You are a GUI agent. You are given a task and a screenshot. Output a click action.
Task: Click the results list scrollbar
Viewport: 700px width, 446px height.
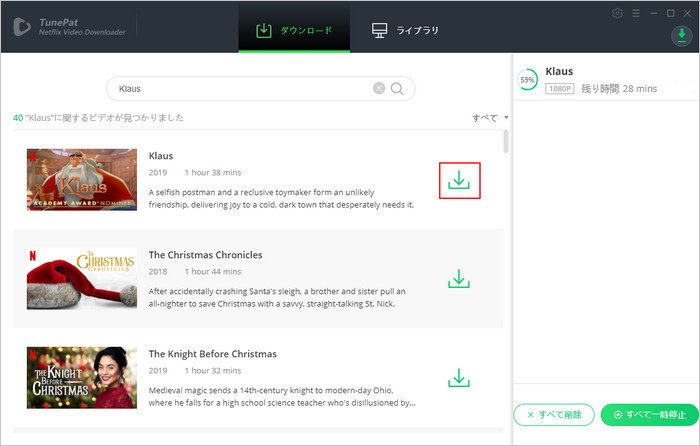click(506, 142)
